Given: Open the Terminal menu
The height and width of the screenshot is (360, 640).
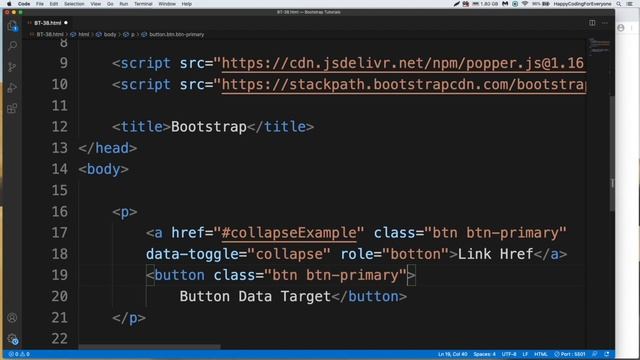Looking at the screenshot, I should pos(143,4).
